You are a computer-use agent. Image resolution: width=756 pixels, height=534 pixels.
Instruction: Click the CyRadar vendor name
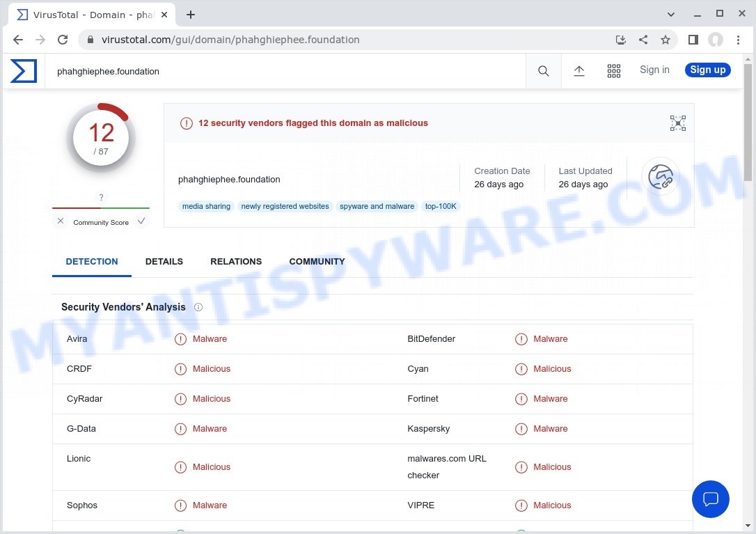84,399
